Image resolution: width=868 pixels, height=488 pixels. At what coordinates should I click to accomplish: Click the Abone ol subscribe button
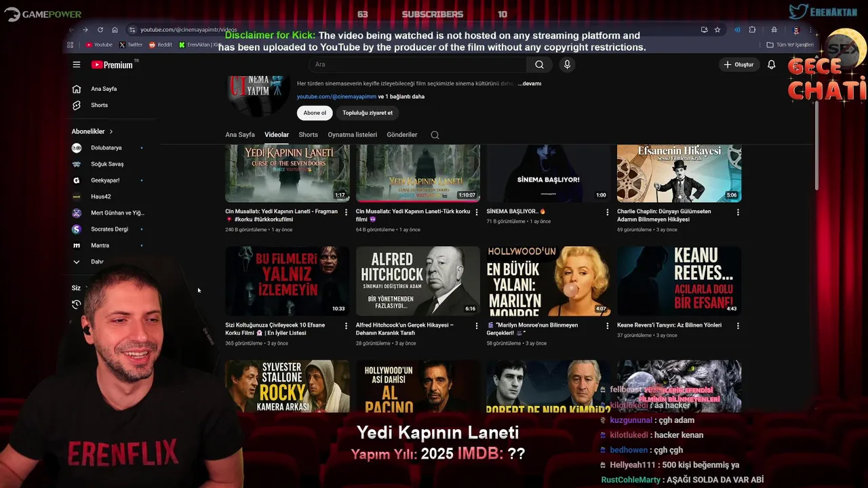(315, 113)
